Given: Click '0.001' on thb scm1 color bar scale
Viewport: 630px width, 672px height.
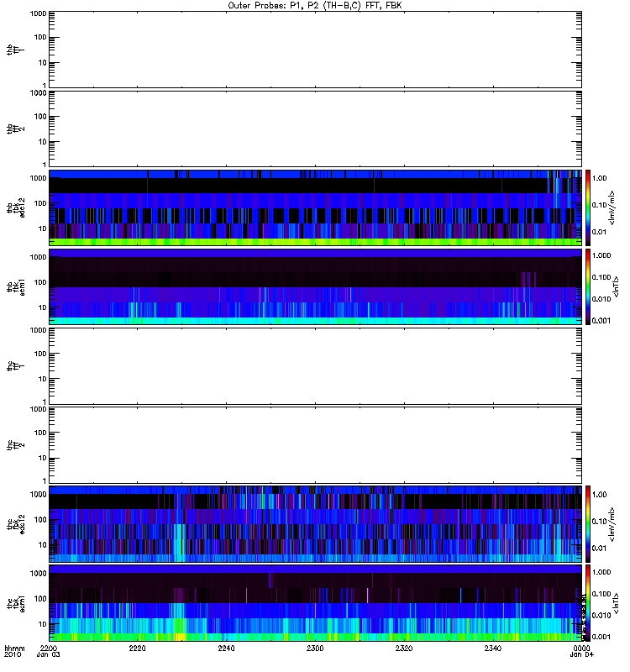Looking at the screenshot, I should [601, 321].
